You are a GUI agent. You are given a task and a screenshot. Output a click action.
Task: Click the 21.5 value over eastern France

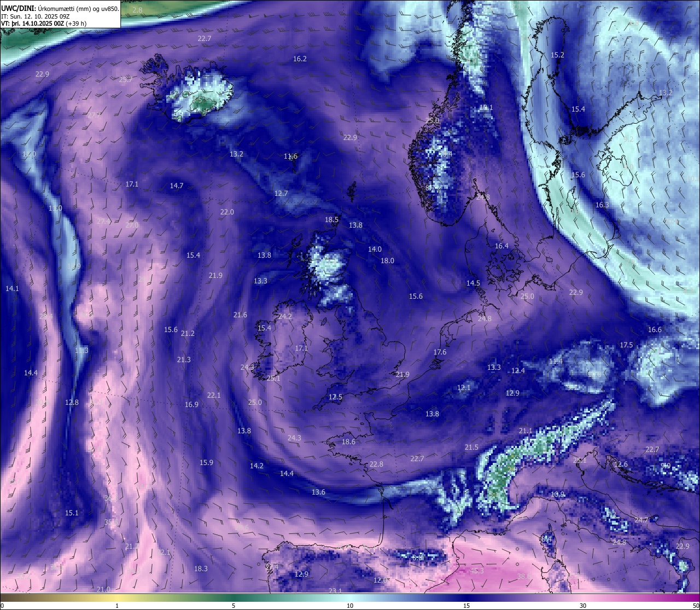(x=471, y=448)
